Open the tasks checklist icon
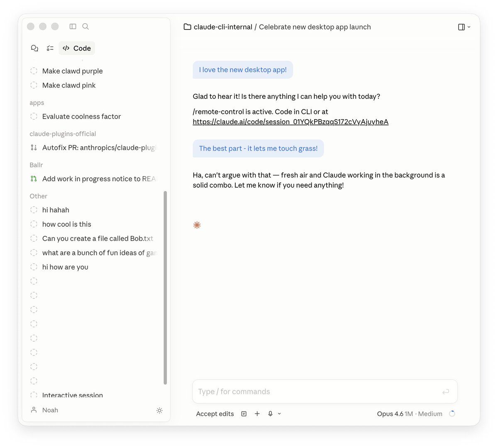The width and height of the screenshot is (498, 448). point(50,48)
